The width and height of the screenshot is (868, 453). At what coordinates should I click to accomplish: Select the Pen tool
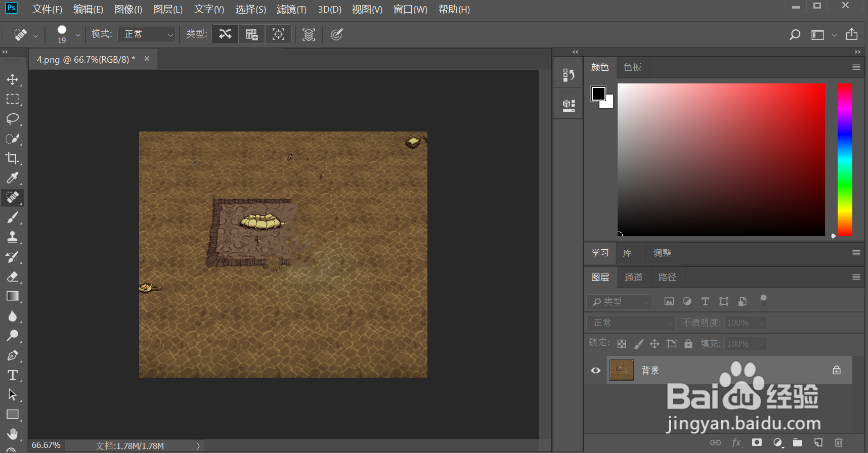click(x=13, y=355)
